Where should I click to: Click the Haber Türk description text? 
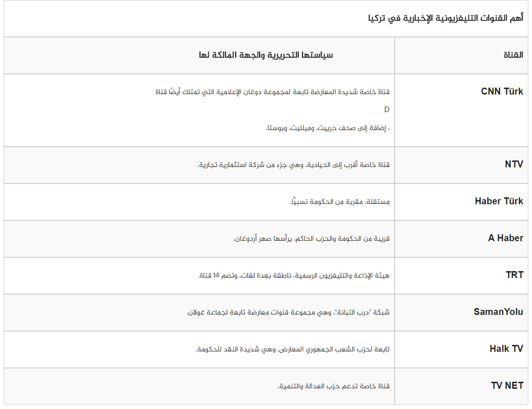[x=339, y=202]
